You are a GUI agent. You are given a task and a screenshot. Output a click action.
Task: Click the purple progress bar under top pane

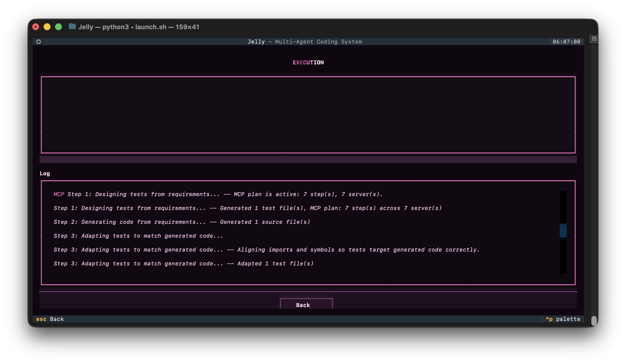pos(308,159)
